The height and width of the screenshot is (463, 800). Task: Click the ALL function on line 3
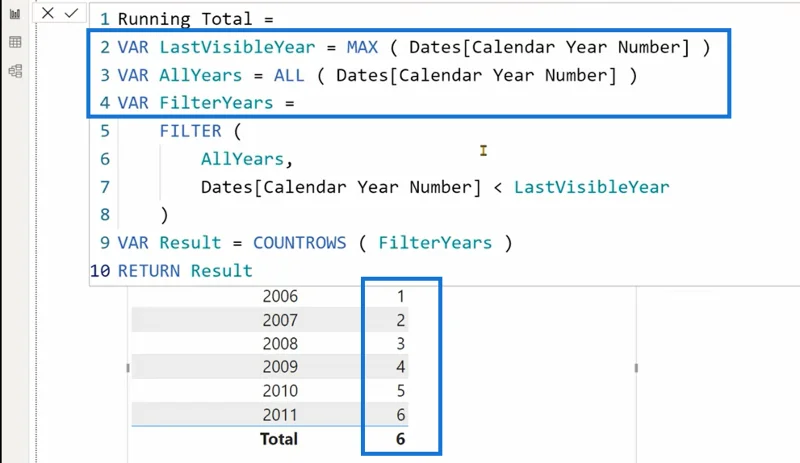[x=289, y=75]
